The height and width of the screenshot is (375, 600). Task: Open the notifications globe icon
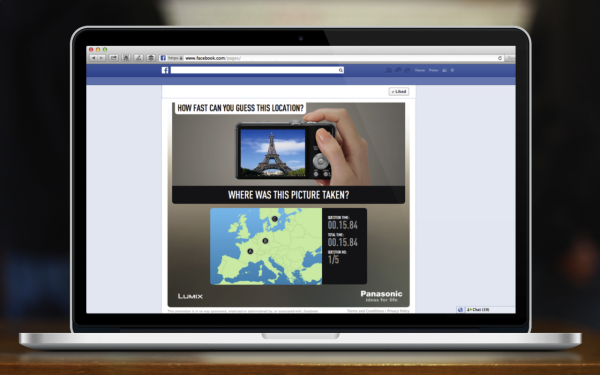point(407,70)
